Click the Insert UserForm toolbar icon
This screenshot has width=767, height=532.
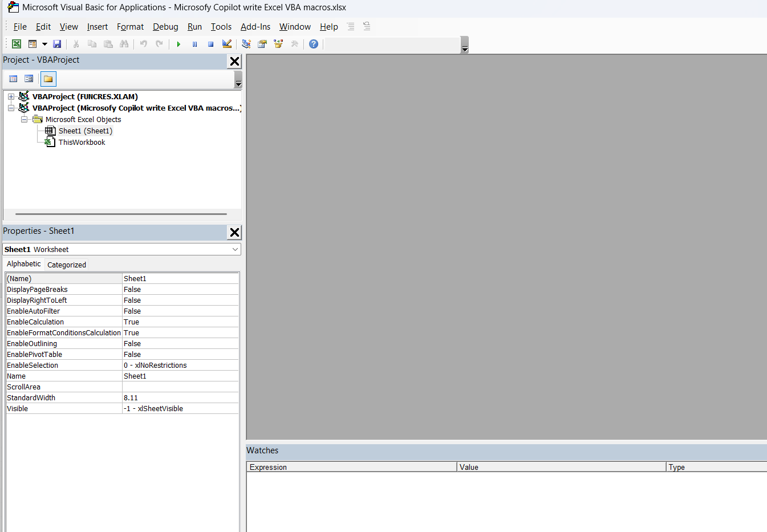click(x=33, y=44)
